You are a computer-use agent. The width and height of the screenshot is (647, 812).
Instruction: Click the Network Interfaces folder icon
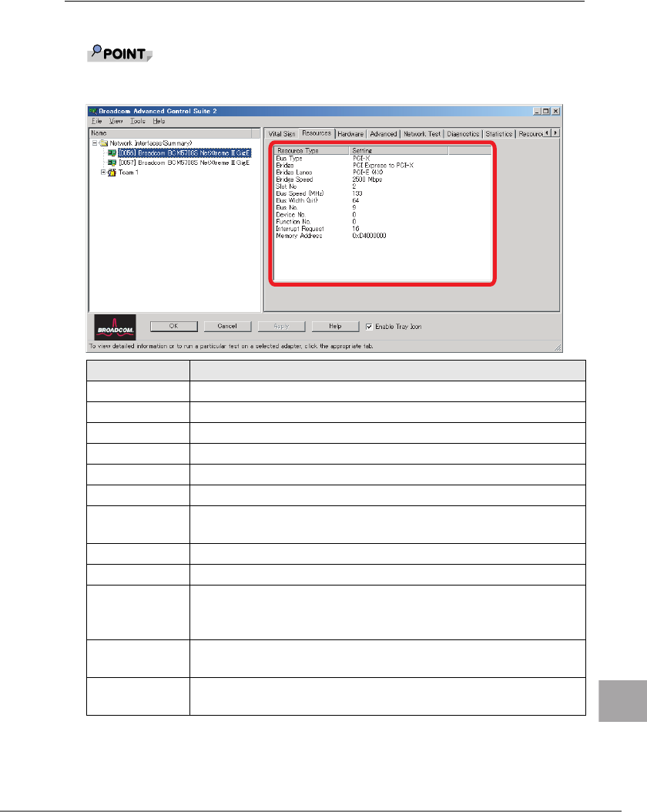point(103,143)
